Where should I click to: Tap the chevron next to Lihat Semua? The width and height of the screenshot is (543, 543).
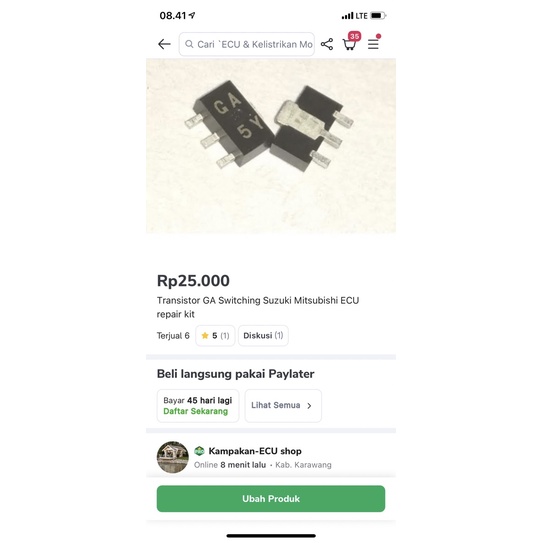[309, 406]
